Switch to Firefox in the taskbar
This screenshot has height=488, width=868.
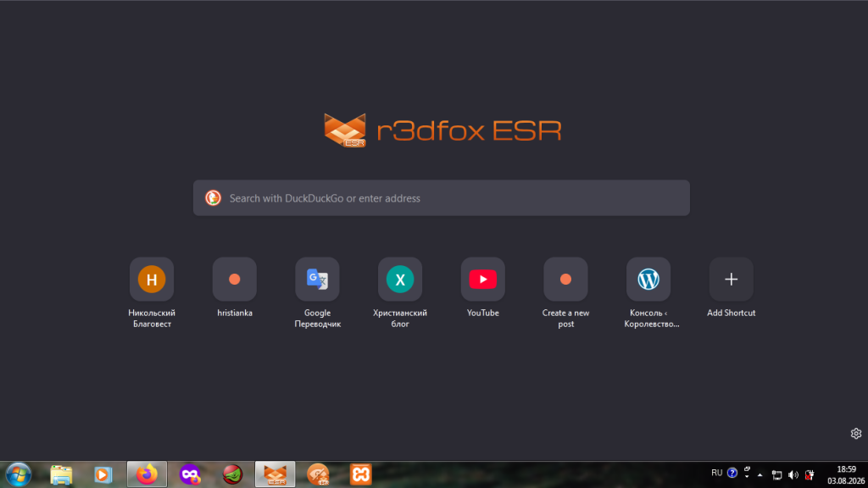coord(147,474)
